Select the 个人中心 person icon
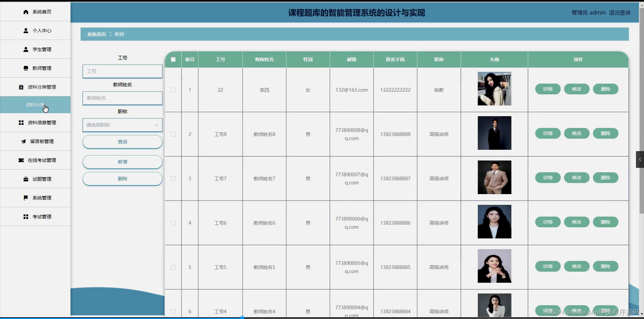The height and width of the screenshot is (319, 644). pyautogui.click(x=25, y=31)
